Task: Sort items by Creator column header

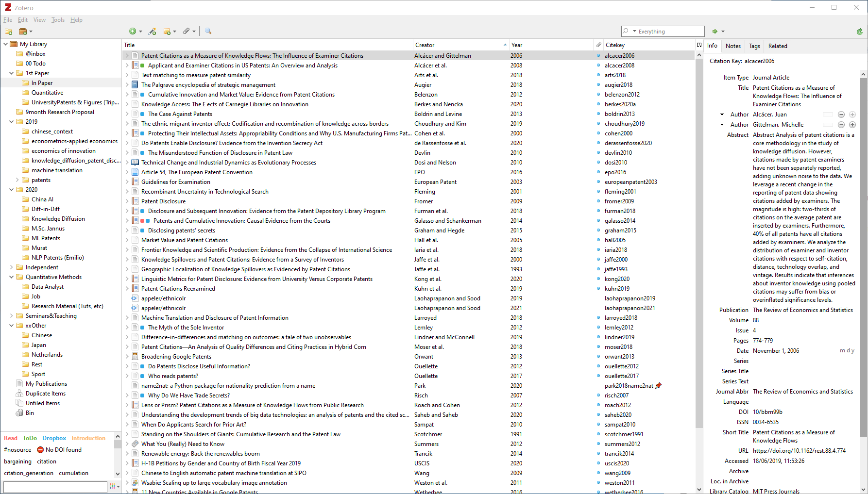Action: click(460, 45)
